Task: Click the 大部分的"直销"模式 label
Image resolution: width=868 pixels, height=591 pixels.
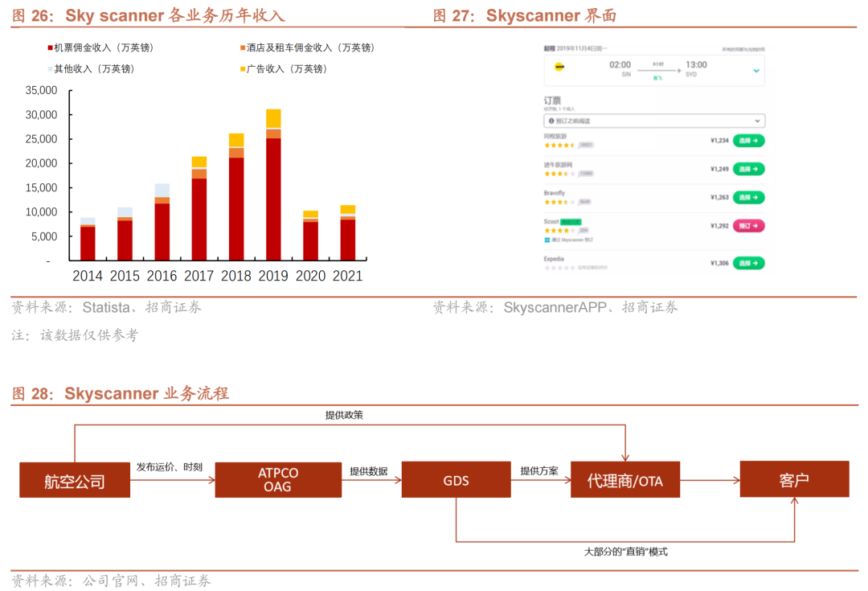Action: pos(626,552)
